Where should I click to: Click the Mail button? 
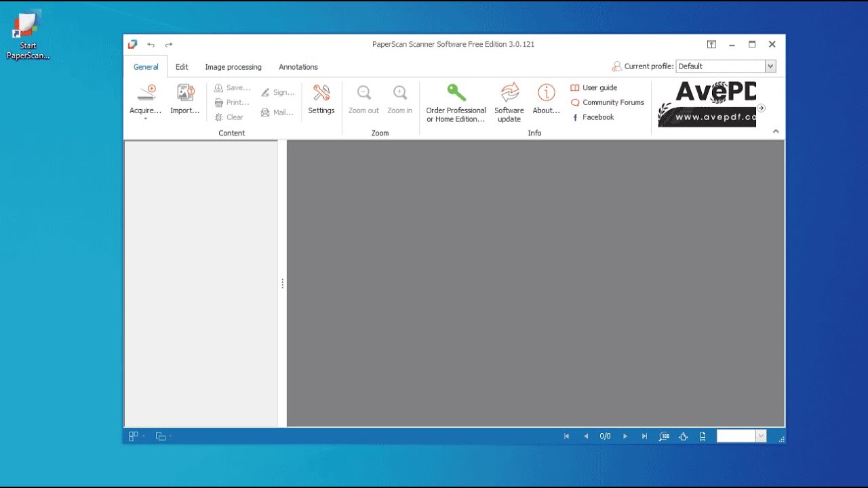pos(277,113)
